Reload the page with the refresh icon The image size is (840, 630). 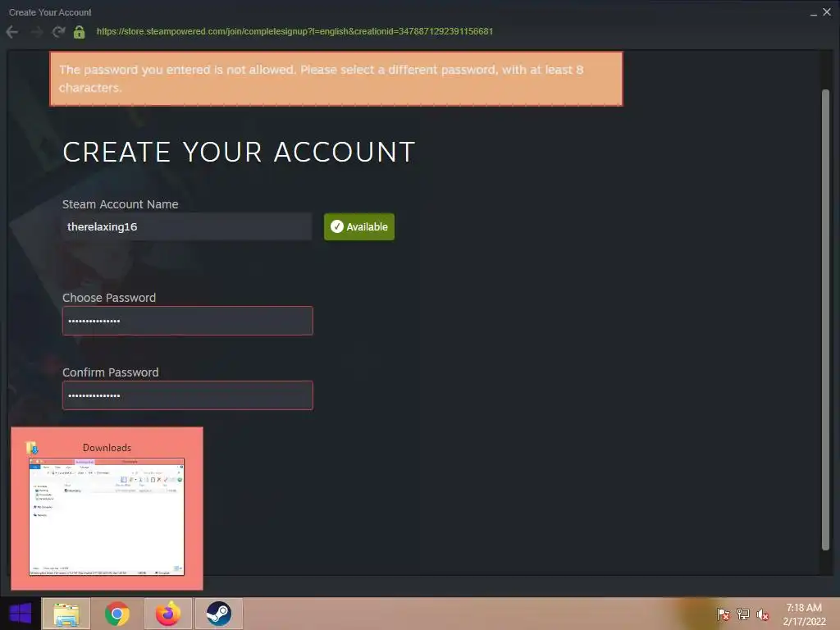click(58, 32)
